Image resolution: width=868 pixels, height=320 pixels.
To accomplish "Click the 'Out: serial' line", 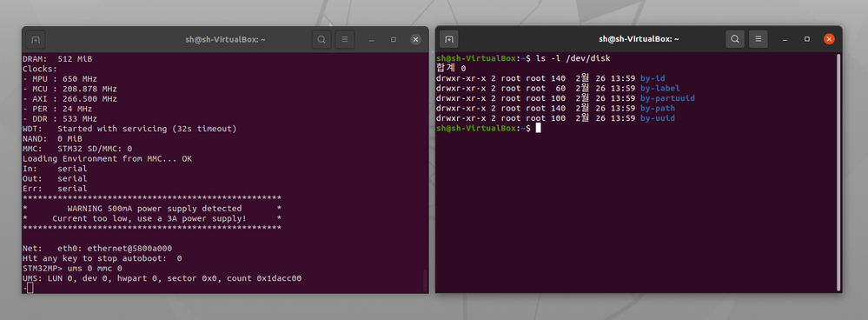I will pyautogui.click(x=55, y=178).
